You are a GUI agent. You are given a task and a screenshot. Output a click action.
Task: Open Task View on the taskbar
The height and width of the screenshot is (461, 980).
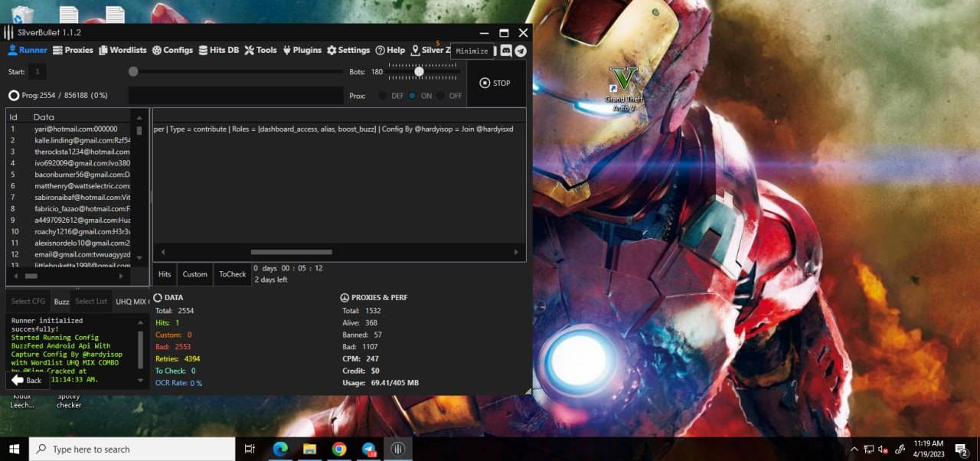click(250, 450)
